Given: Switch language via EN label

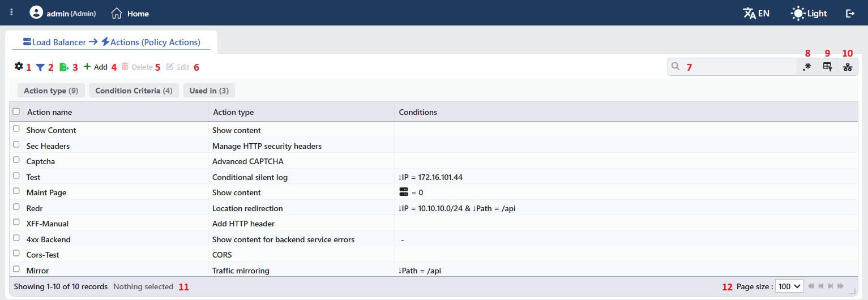Looking at the screenshot, I should point(764,14).
